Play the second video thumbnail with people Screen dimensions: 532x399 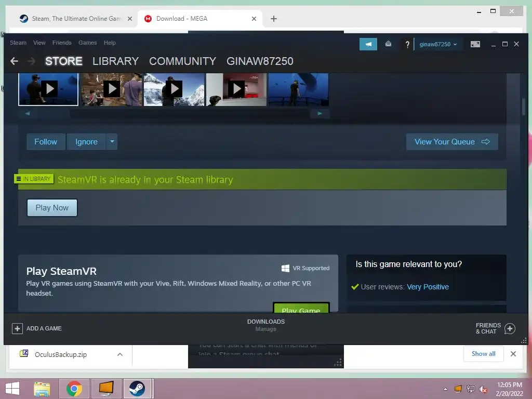pos(112,89)
